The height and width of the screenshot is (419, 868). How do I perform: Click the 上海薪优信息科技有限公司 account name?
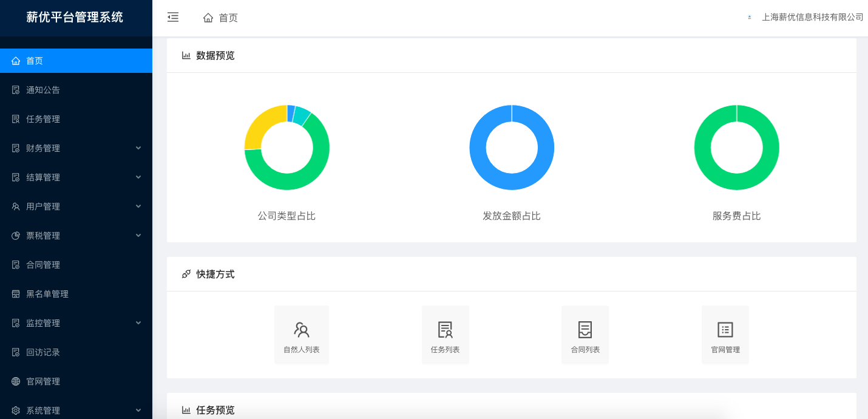(812, 18)
